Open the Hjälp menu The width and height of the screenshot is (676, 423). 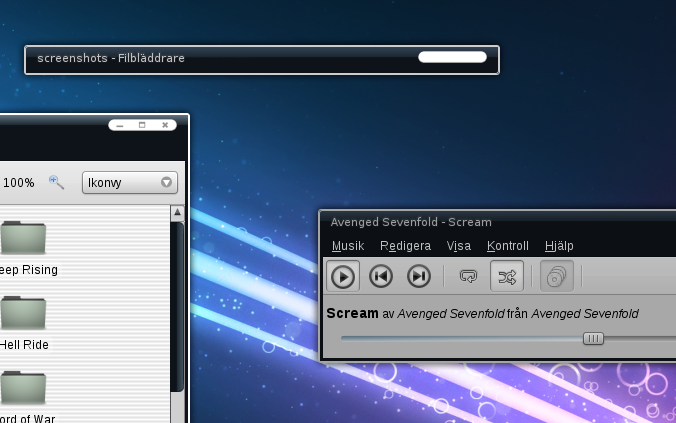[x=559, y=246]
